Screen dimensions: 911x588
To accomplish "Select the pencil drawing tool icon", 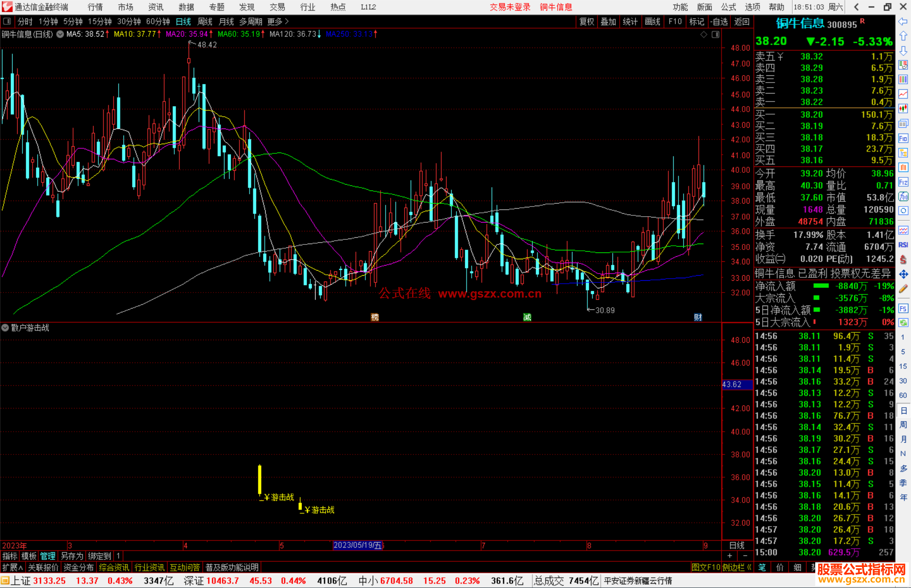I will (903, 289).
